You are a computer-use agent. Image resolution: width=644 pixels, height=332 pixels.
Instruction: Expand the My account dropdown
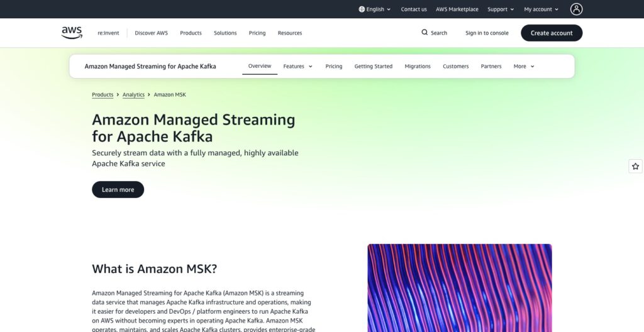541,9
